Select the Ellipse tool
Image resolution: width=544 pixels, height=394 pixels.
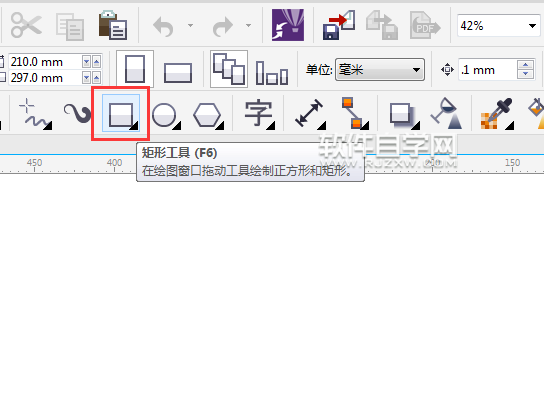[165, 114]
